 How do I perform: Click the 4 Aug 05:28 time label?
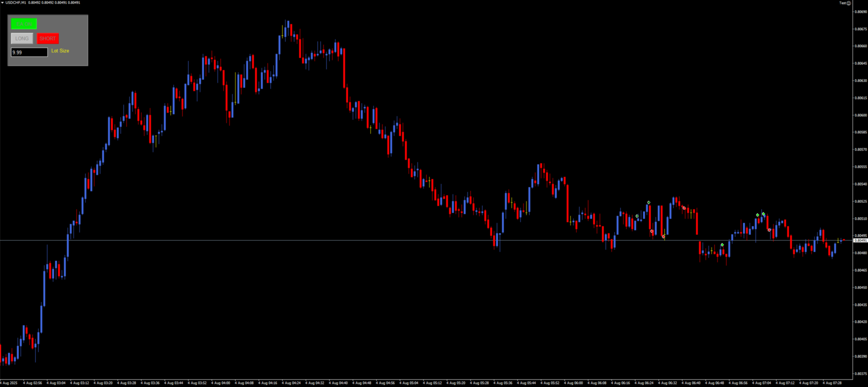tap(479, 383)
